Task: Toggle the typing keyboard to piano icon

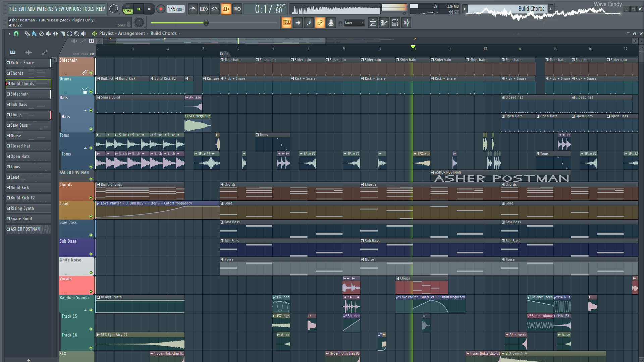Action: pyautogui.click(x=286, y=23)
